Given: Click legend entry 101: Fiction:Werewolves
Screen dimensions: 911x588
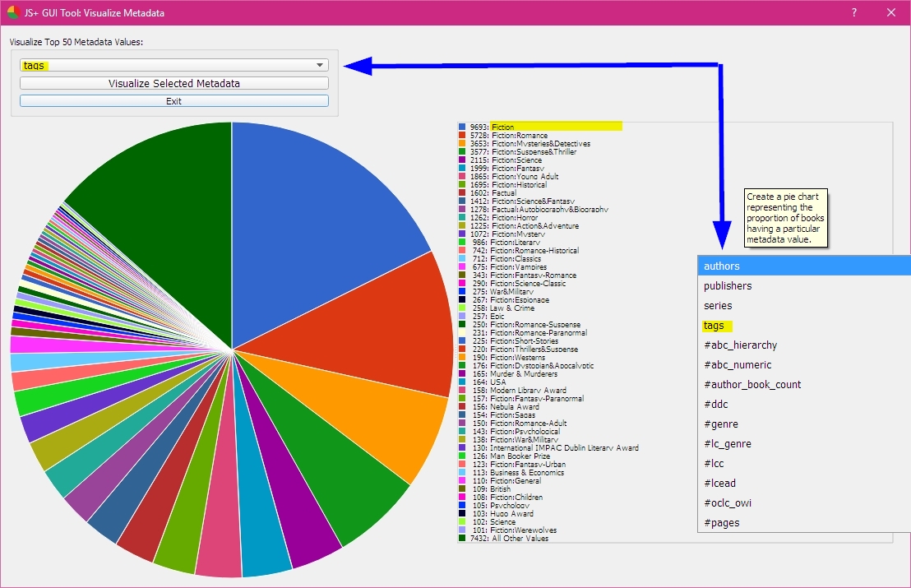Looking at the screenshot, I should click(x=514, y=530).
